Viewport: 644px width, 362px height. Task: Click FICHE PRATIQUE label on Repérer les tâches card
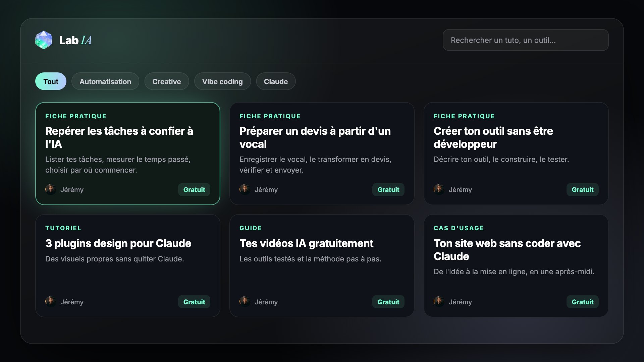coord(76,116)
